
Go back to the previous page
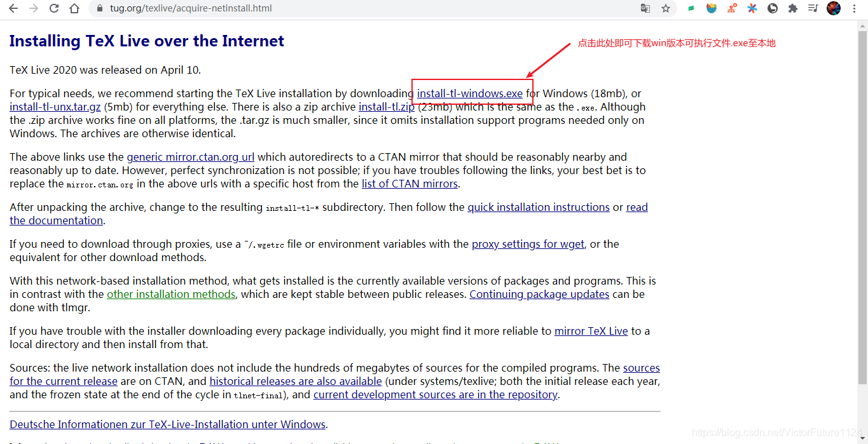click(x=13, y=8)
